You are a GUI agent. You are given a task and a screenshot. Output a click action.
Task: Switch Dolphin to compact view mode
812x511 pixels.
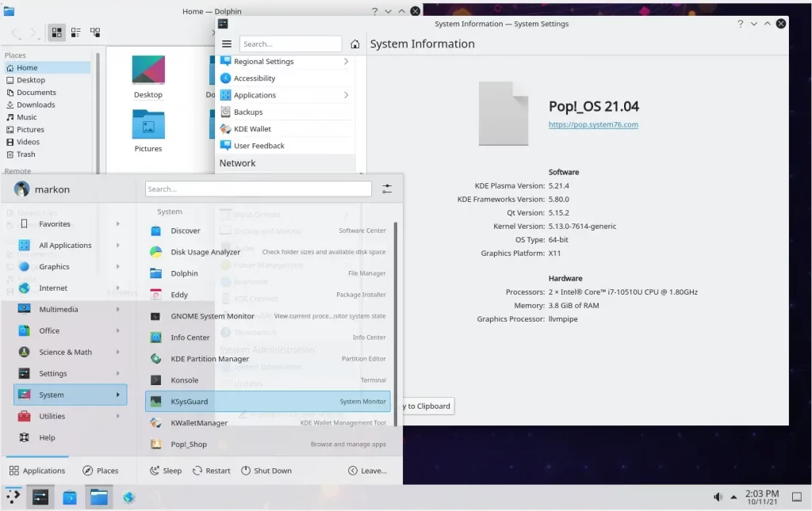point(75,32)
